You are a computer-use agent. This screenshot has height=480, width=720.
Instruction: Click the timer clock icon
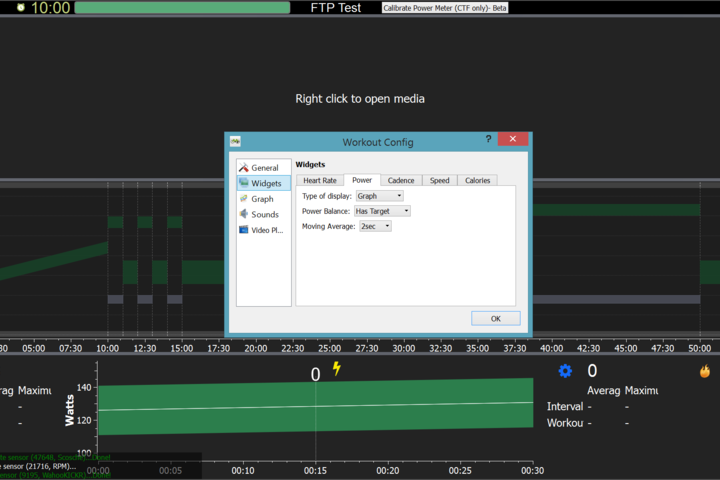pos(20,8)
